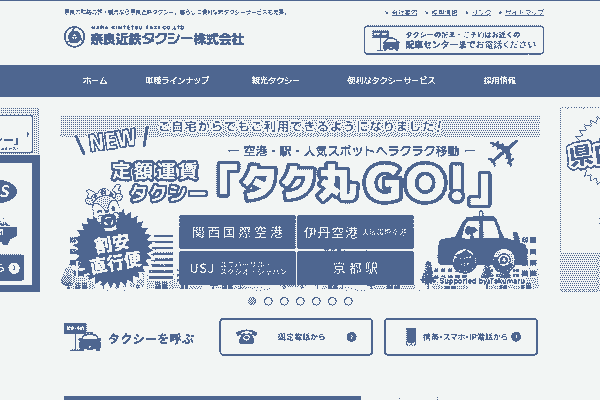
Task: Click the Nara Kintetsu Taxi company logo
Action: tap(154, 36)
